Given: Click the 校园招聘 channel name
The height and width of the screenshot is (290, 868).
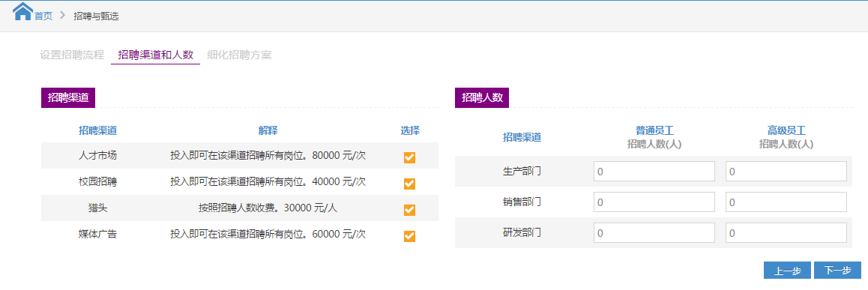Looking at the screenshot, I should [x=97, y=181].
